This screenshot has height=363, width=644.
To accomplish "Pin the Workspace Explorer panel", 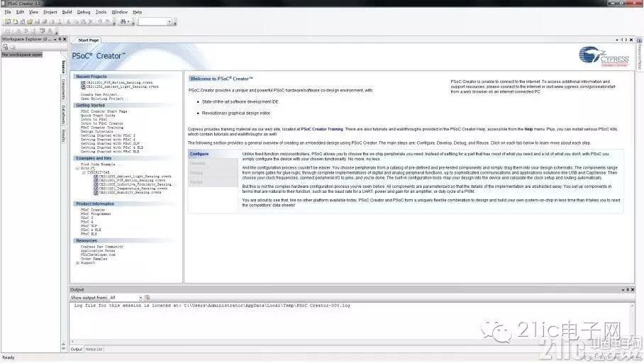I will click(x=60, y=40).
